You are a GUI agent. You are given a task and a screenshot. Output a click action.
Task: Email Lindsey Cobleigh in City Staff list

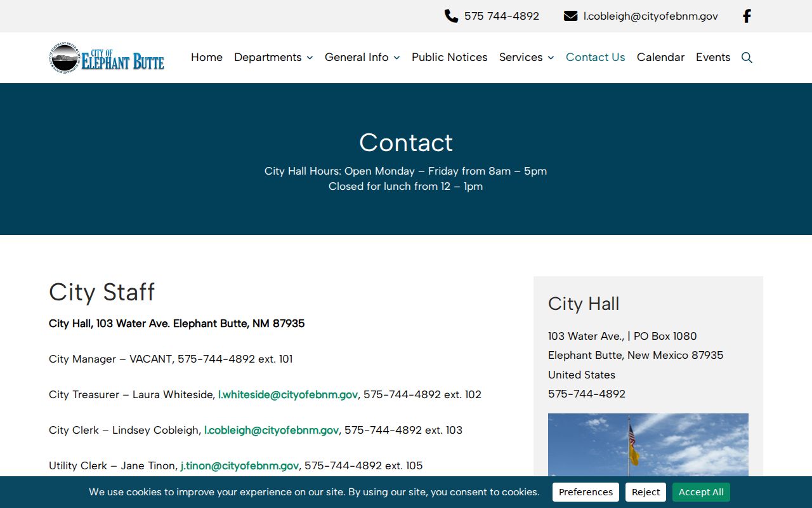point(272,430)
